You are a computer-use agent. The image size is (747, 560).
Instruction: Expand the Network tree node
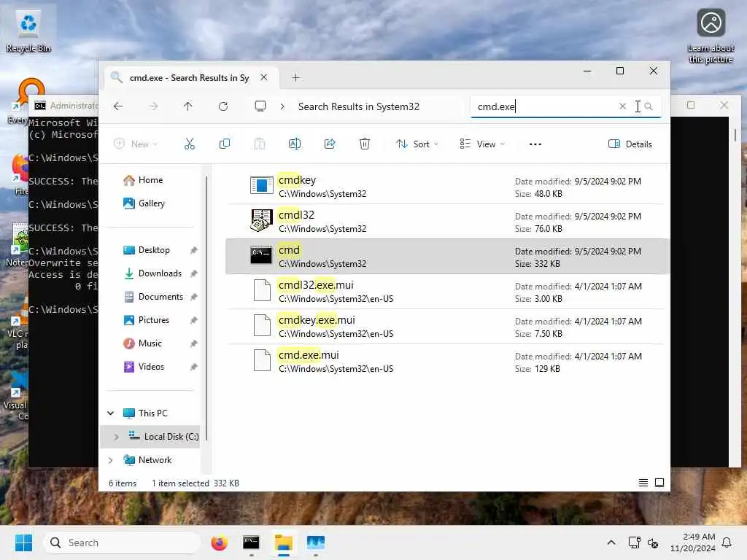[x=111, y=460]
